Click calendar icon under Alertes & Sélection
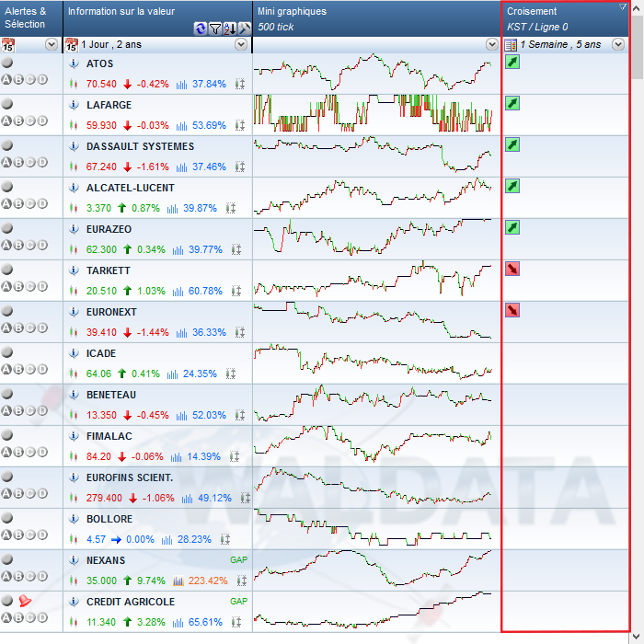Image resolution: width=644 pixels, height=644 pixels. pyautogui.click(x=7, y=45)
